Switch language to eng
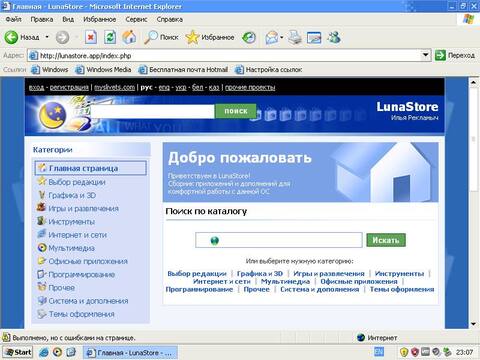 (164, 87)
